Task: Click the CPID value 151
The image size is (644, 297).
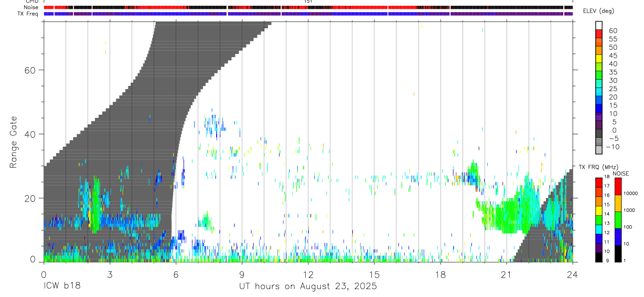Action: [308, 2]
